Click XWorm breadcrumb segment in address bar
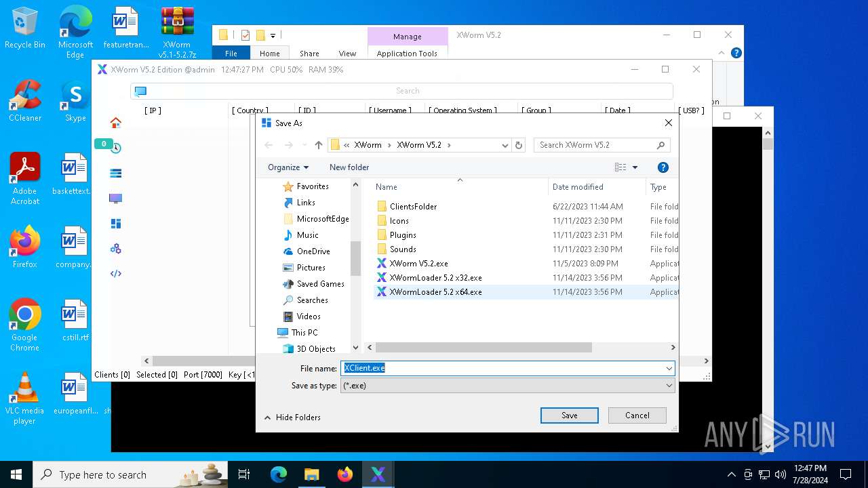This screenshot has height=488, width=868. coord(368,145)
